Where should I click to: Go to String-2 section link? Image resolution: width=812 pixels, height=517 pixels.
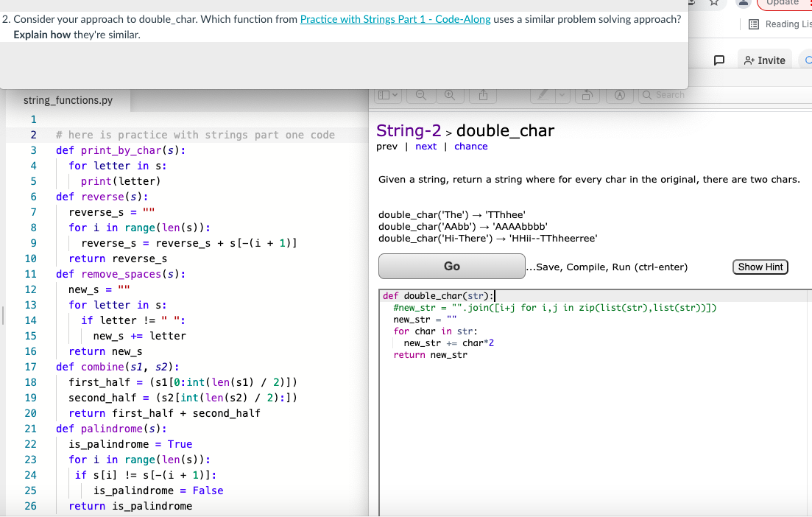click(x=409, y=130)
